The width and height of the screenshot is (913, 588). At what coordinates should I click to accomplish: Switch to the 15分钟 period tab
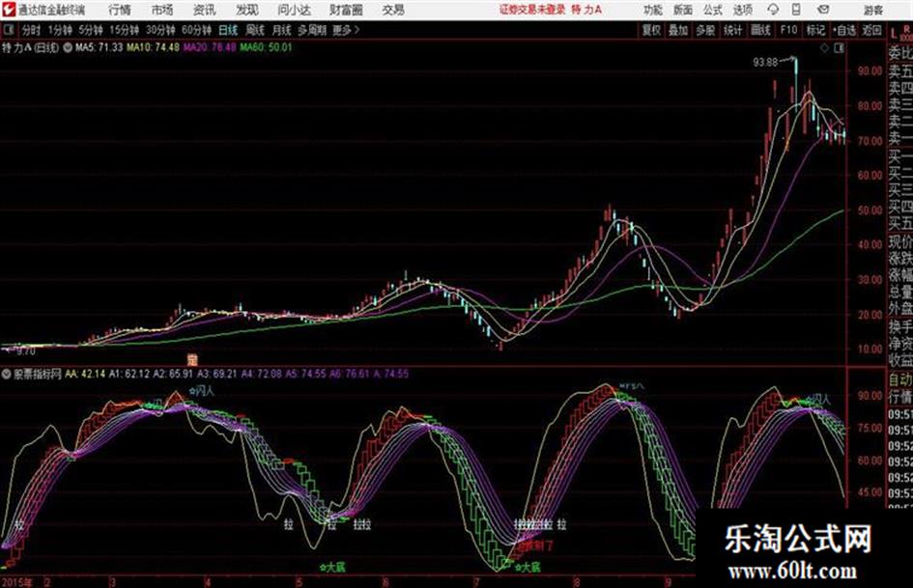coord(124,30)
